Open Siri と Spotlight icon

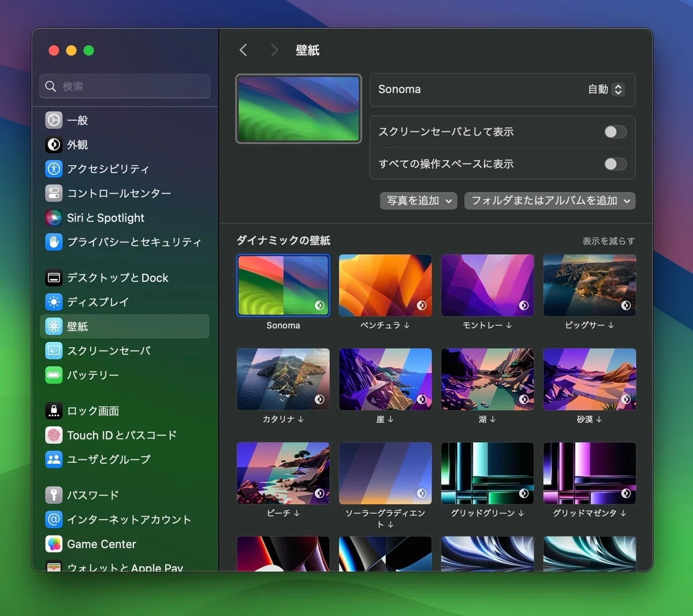pos(54,218)
